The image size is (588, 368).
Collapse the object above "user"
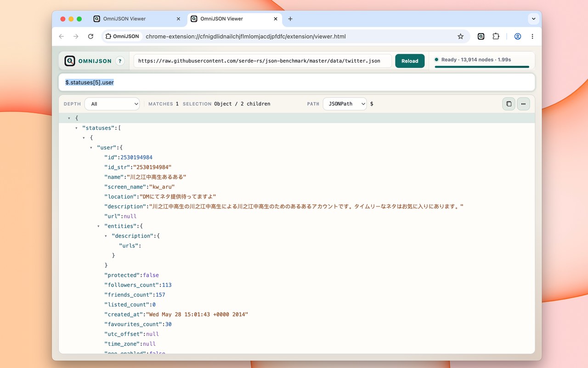coord(84,138)
